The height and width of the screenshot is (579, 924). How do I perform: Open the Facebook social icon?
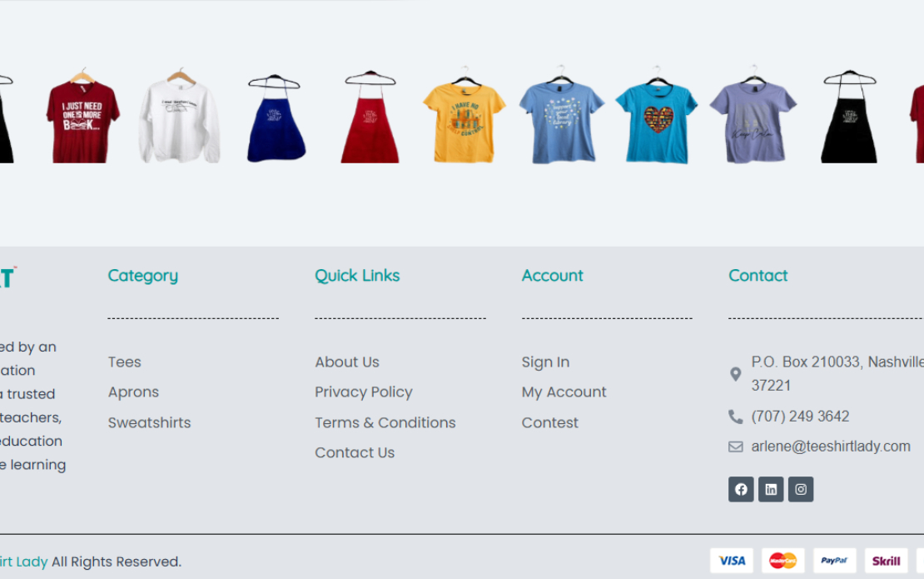(x=741, y=489)
